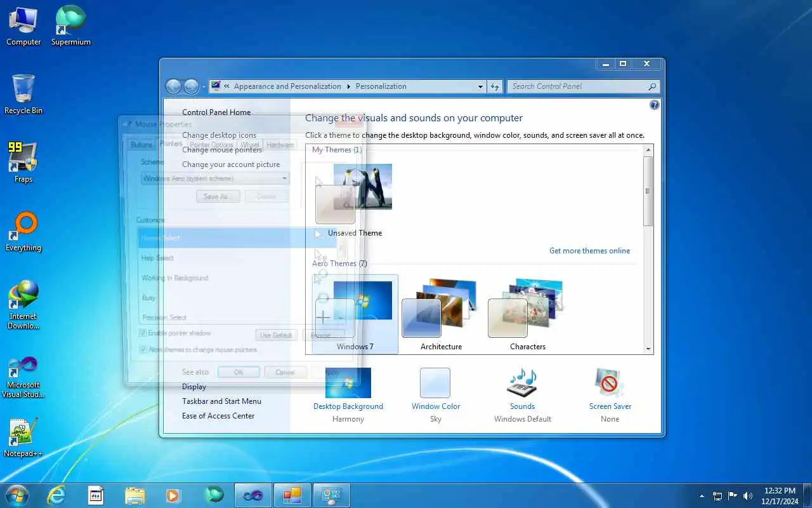Click Personalization breadcrumb segment
Image resolution: width=812 pixels, height=508 pixels.
pyautogui.click(x=381, y=86)
